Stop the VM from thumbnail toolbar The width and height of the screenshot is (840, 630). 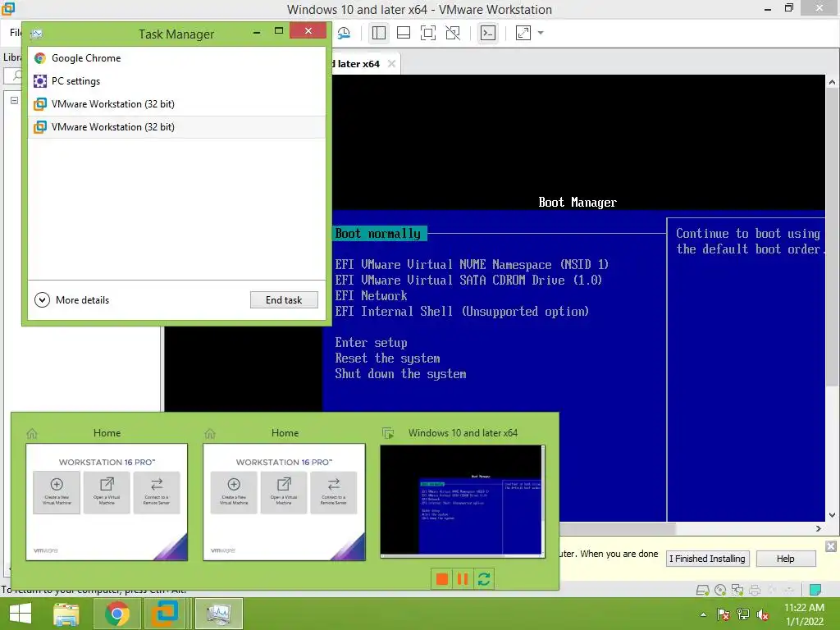[x=442, y=579]
